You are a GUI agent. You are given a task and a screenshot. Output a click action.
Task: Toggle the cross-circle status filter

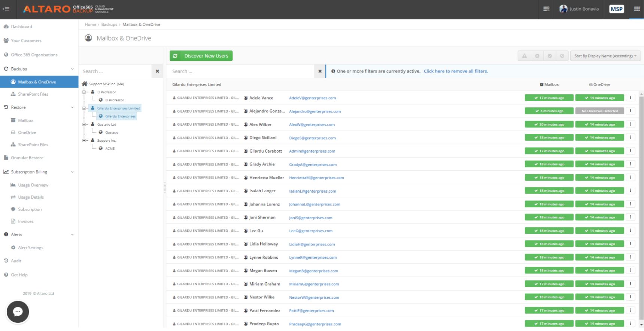(537, 56)
